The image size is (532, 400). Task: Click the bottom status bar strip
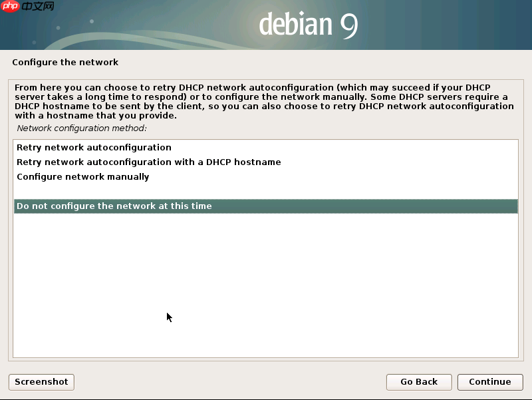click(266, 397)
